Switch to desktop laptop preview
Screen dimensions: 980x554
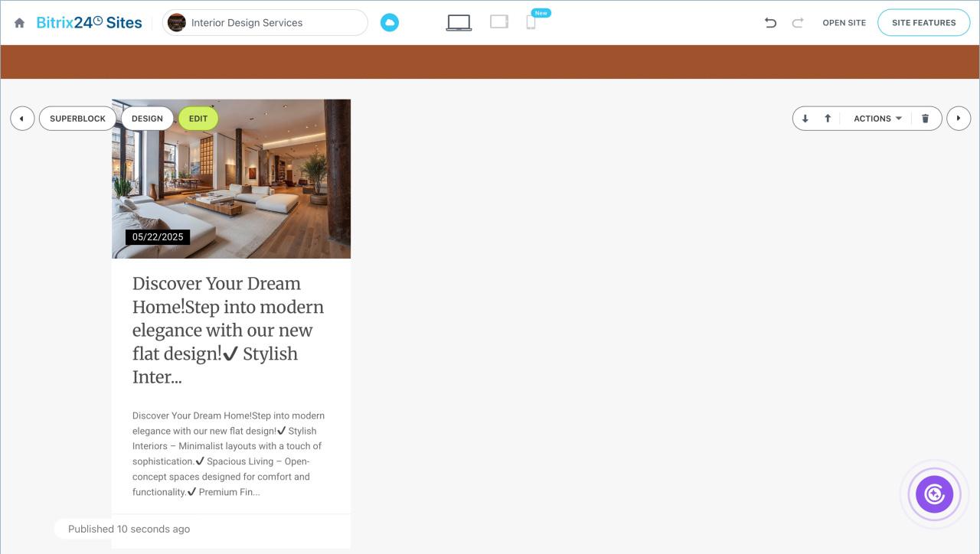pyautogui.click(x=459, y=23)
